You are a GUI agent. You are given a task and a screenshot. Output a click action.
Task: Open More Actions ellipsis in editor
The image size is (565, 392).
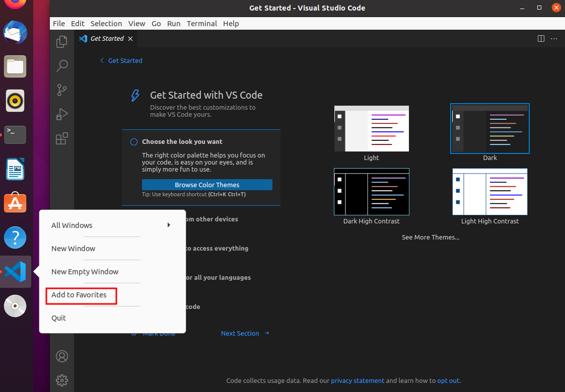[554, 39]
